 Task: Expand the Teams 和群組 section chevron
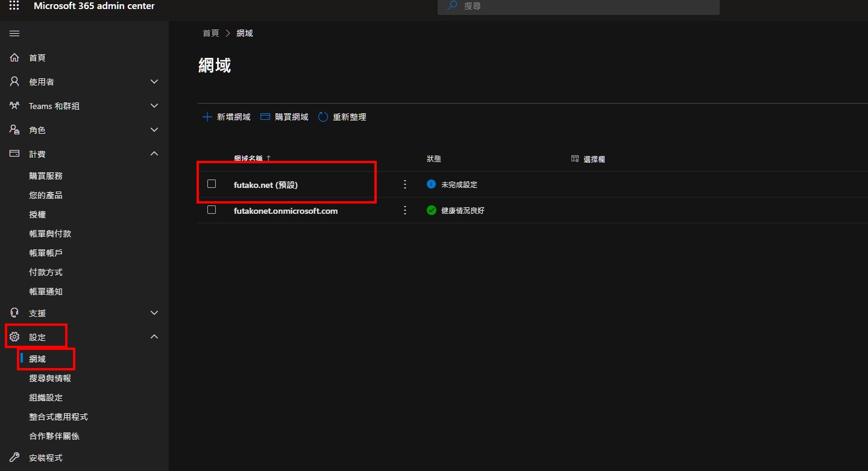[154, 106]
